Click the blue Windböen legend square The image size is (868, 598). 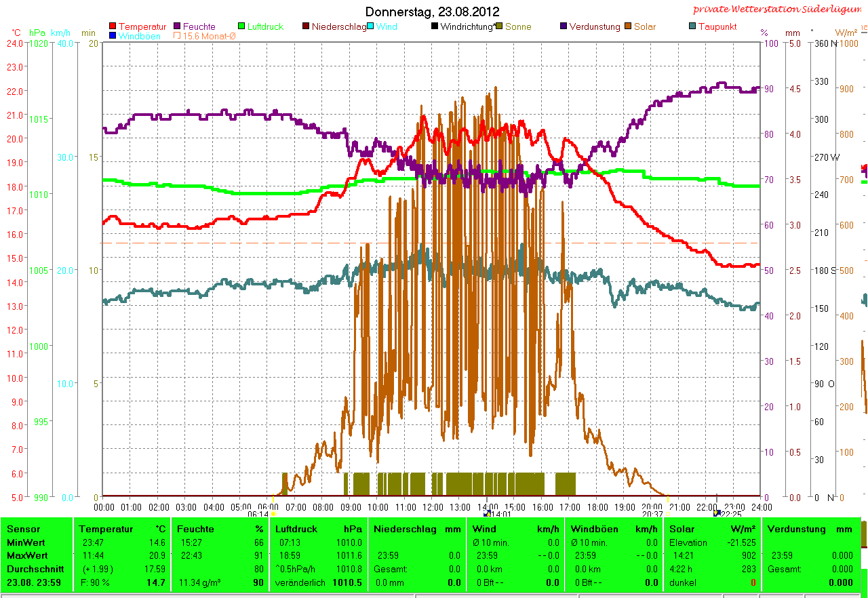click(113, 36)
